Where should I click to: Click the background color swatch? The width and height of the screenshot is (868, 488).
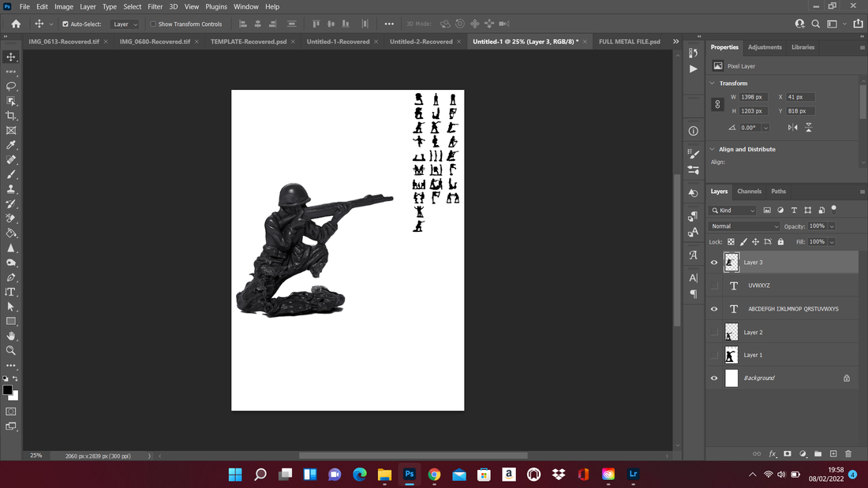pos(15,397)
